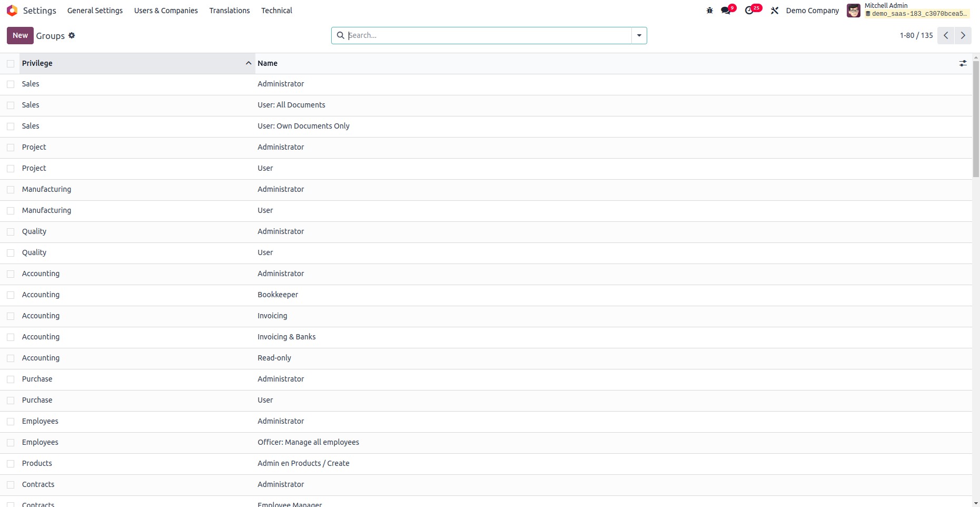Select the Accounting Bookkeeper row checkbox
Screen dimensions: 980x507
(x=11, y=295)
